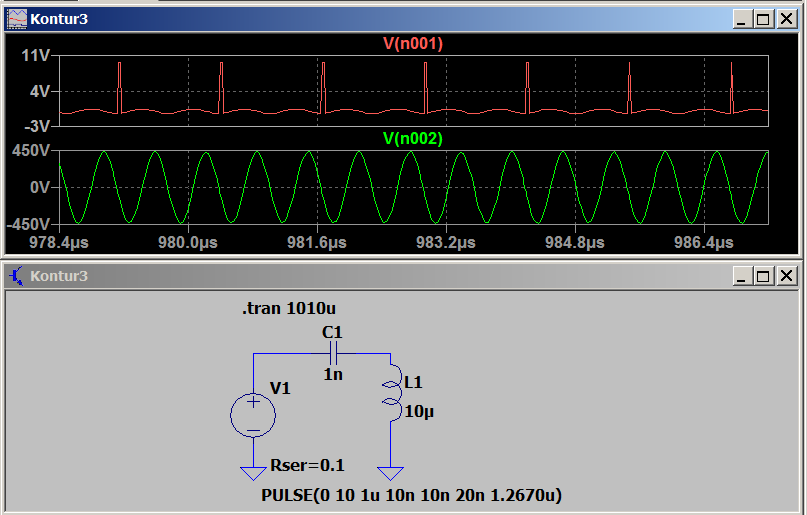
Task: Click the ground symbol below inductor L1
Action: pos(390,474)
